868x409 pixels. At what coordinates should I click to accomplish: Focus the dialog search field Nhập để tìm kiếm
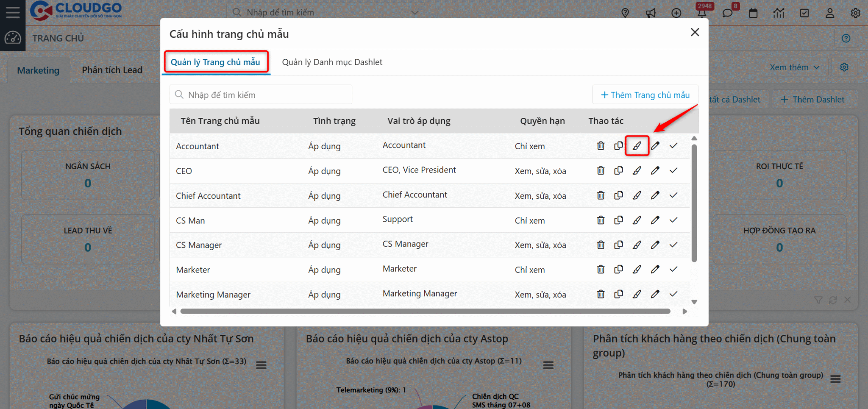(x=261, y=95)
